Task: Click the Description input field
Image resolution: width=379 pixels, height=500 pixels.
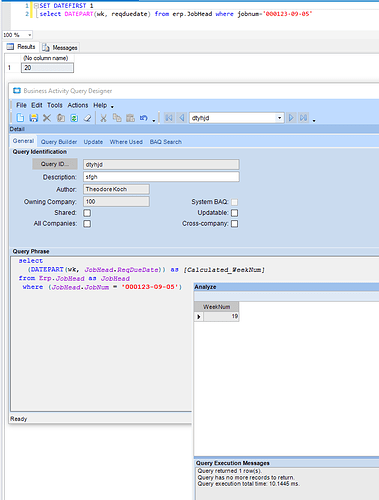Action: tap(161, 177)
